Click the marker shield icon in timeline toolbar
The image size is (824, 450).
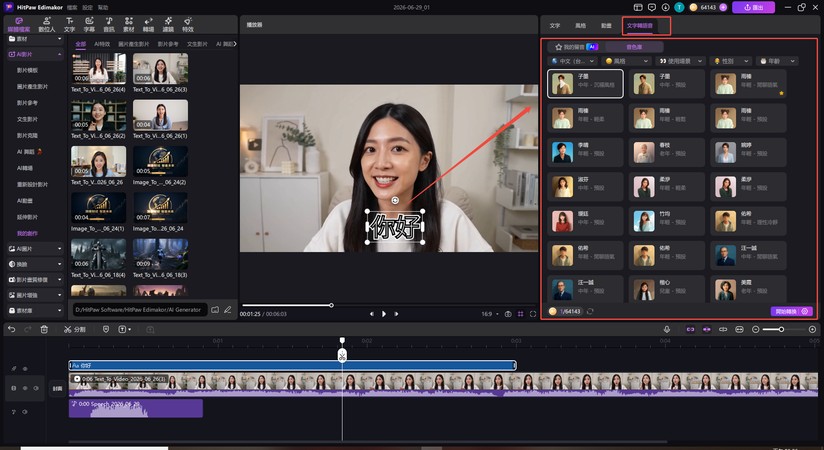pos(106,329)
